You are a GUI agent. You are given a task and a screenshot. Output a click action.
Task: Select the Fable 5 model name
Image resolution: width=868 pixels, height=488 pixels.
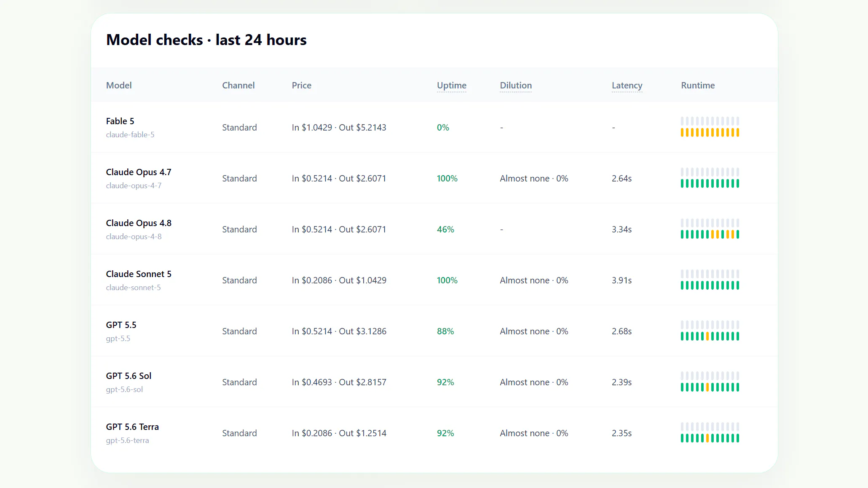[x=120, y=121]
